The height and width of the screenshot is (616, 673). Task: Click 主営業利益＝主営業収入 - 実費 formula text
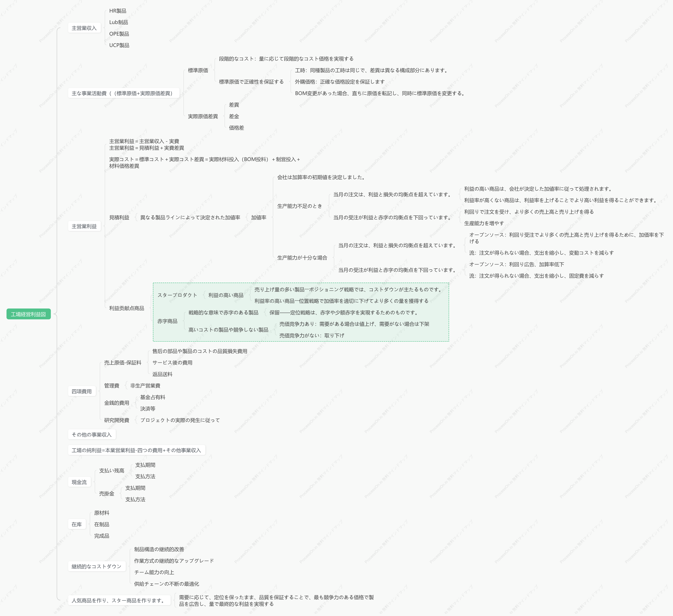coord(144,141)
